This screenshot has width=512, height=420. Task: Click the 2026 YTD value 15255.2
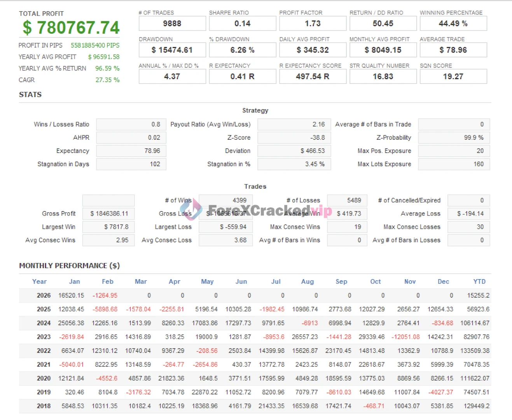[x=478, y=296]
